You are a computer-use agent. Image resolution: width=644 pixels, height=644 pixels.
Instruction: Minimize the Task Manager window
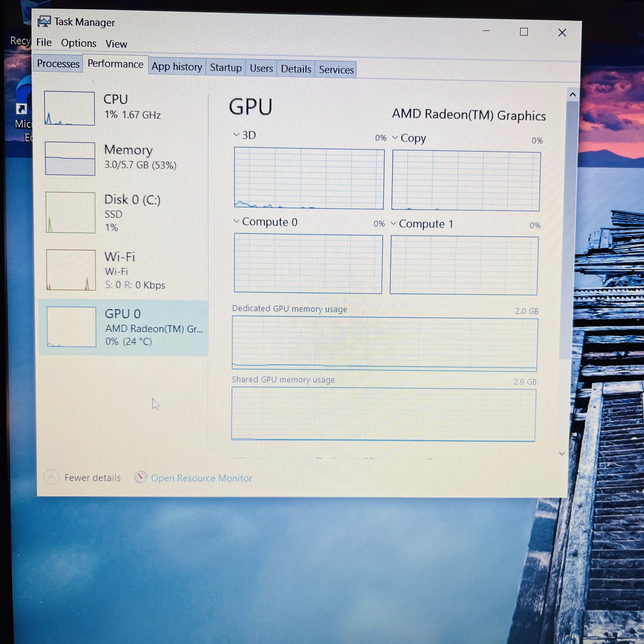[x=486, y=31]
